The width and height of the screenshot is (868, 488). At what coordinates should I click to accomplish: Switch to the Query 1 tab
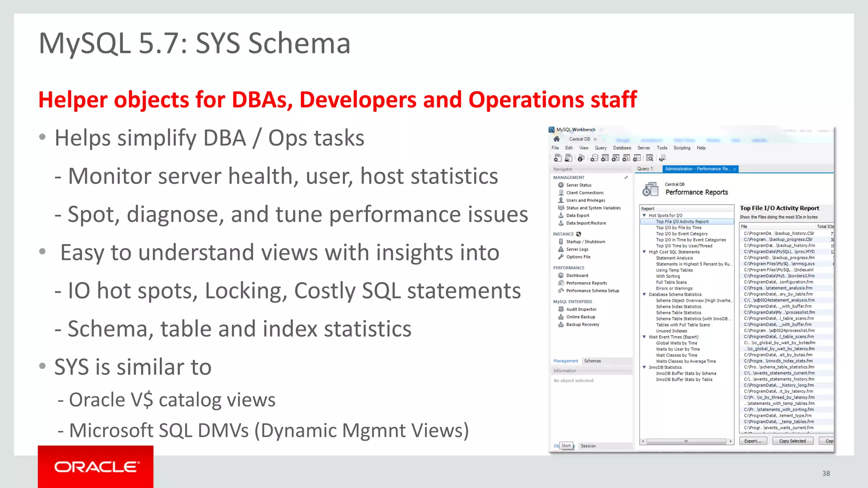pos(645,169)
